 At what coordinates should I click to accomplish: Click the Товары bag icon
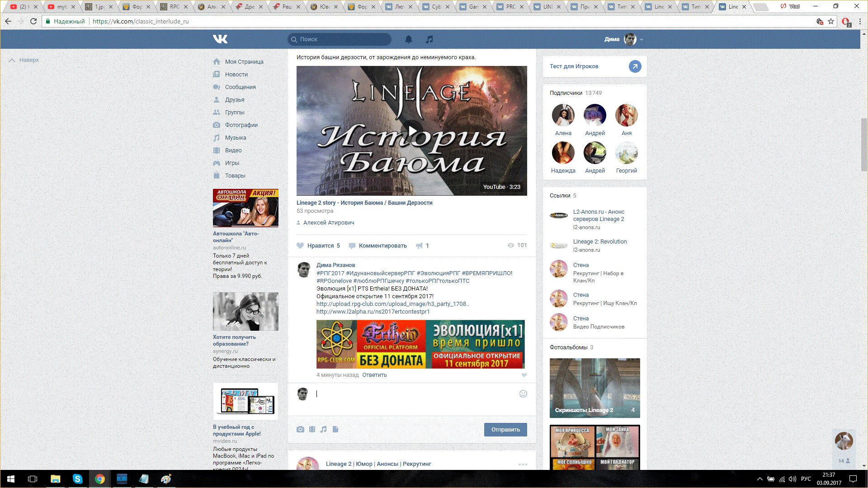pos(217,175)
